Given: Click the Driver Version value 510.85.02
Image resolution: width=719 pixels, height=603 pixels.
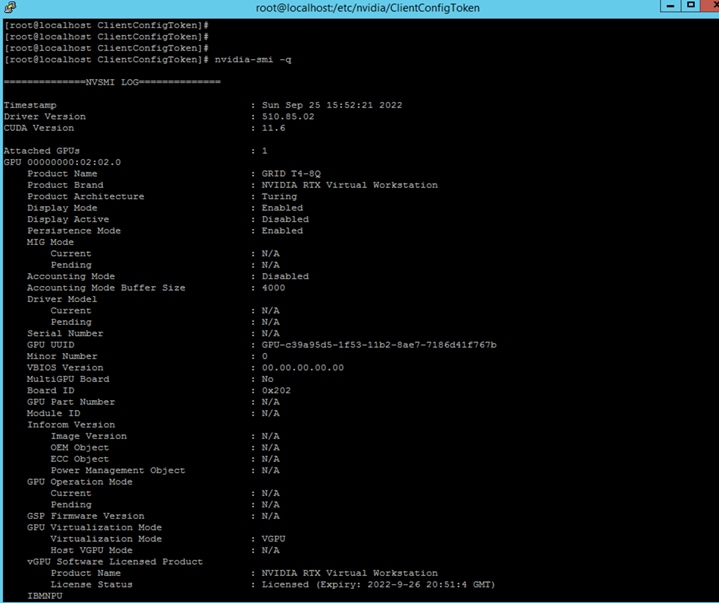Looking at the screenshot, I should coord(288,116).
